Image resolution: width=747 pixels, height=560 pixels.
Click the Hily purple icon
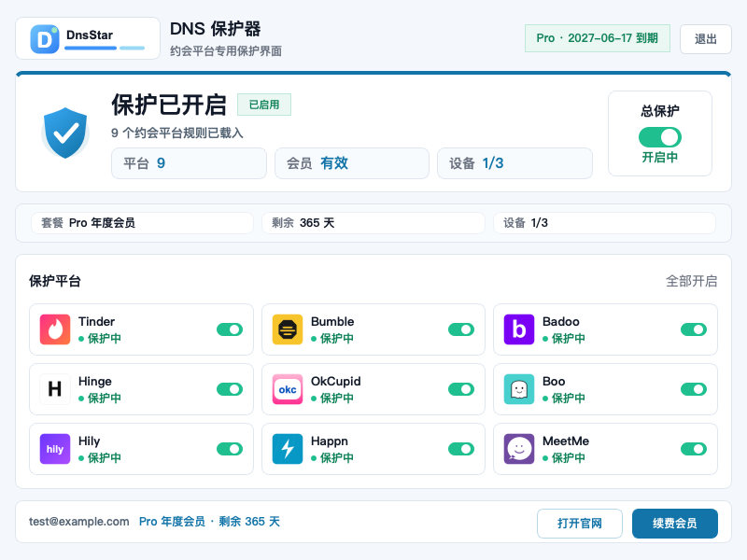tap(55, 449)
